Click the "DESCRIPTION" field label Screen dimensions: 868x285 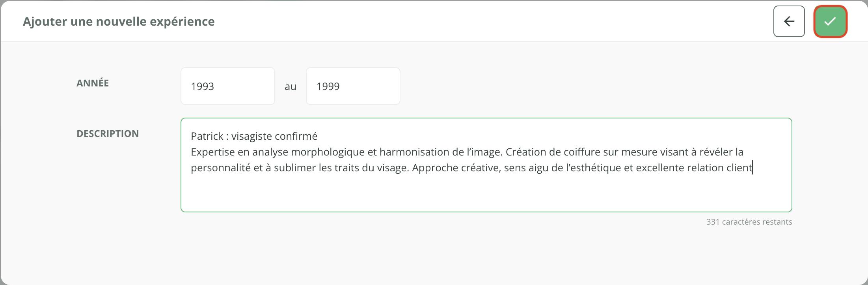pyautogui.click(x=108, y=133)
